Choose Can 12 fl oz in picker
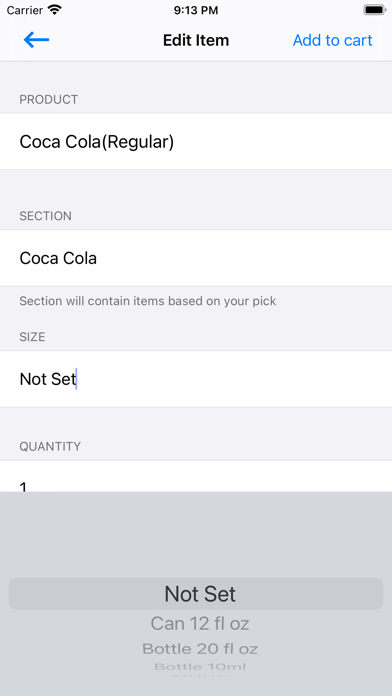 200,624
